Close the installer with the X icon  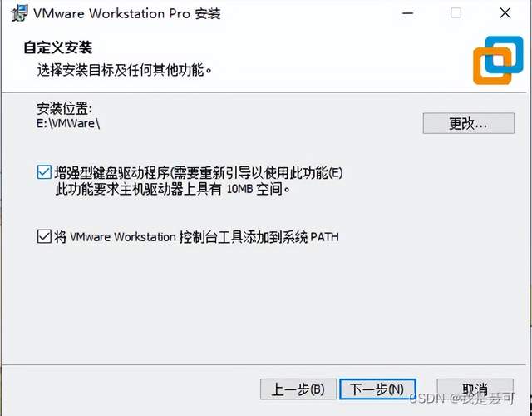pos(505,13)
